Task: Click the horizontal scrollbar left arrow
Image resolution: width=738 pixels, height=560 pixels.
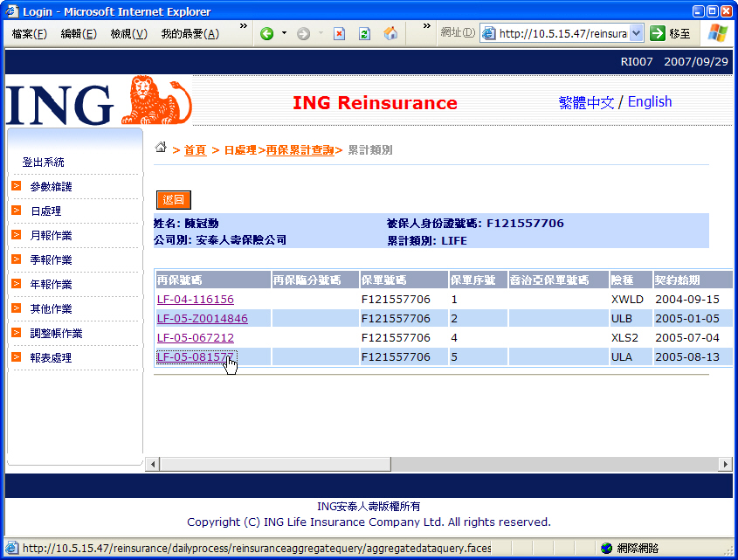Action: 153,465
